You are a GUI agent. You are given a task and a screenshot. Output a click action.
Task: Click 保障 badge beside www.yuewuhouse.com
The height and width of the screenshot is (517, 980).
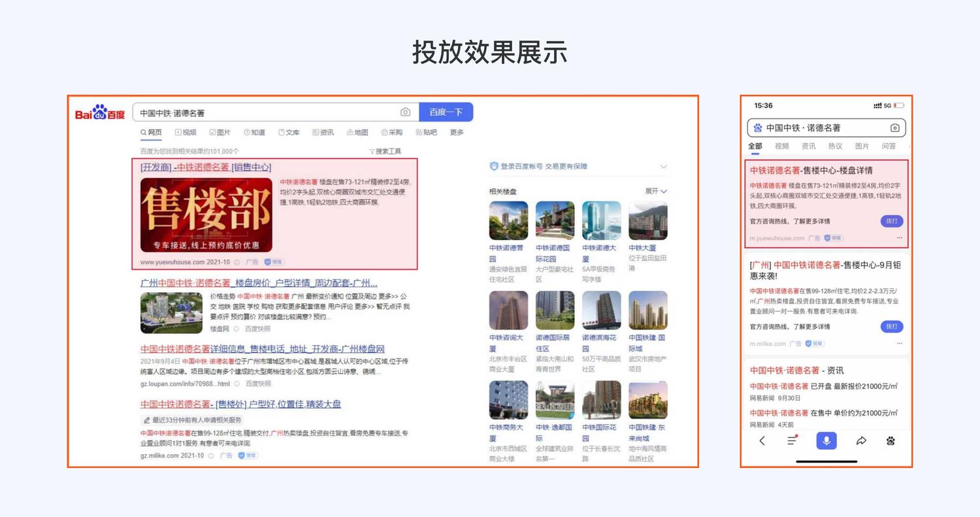click(x=274, y=262)
